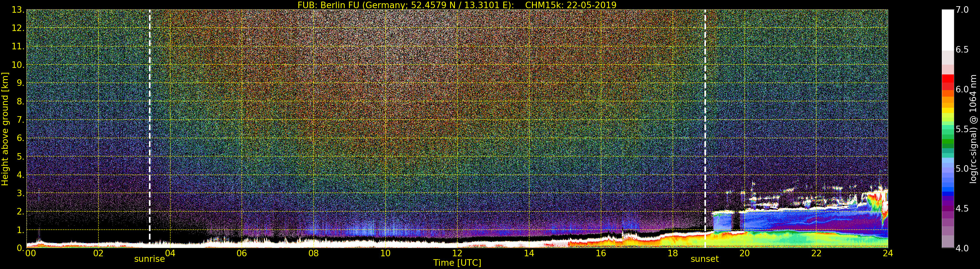Image resolution: width=980 pixels, height=269 pixels.
Task: Click the red section of the colorbar
Action: [x=948, y=82]
